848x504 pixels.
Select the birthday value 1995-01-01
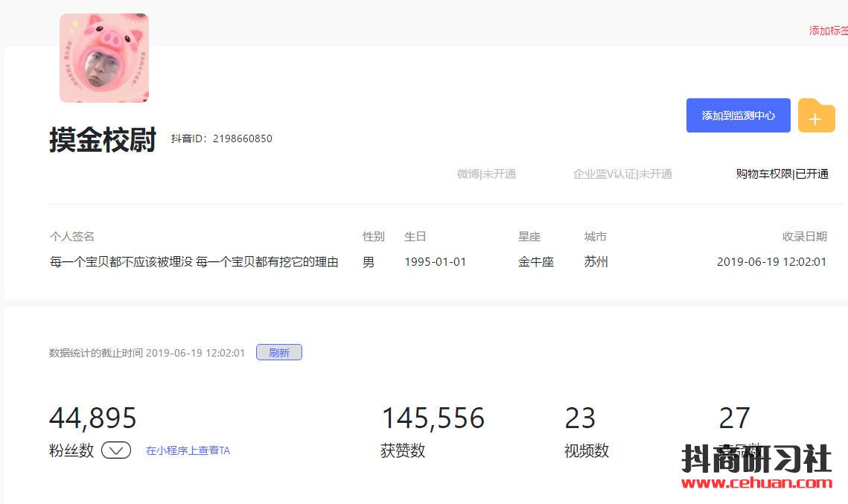[435, 262]
